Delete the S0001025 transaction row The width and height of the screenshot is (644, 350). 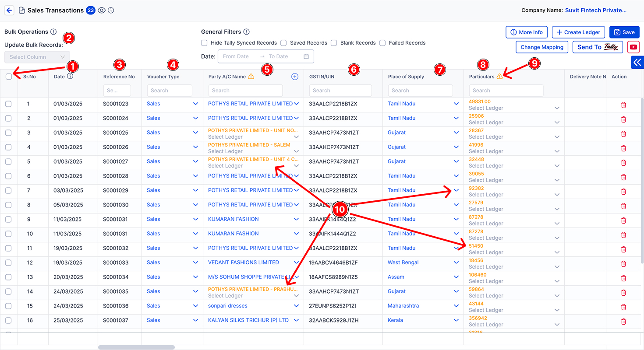click(623, 134)
